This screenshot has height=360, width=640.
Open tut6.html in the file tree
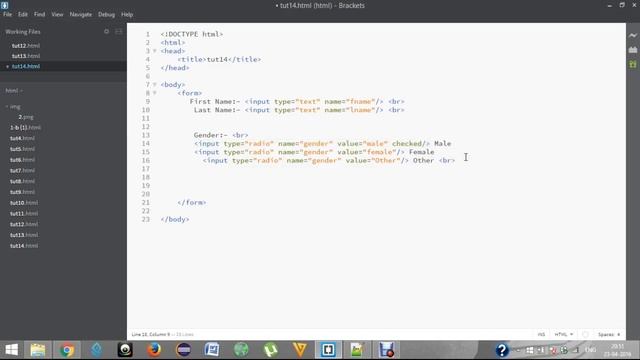tap(22, 160)
